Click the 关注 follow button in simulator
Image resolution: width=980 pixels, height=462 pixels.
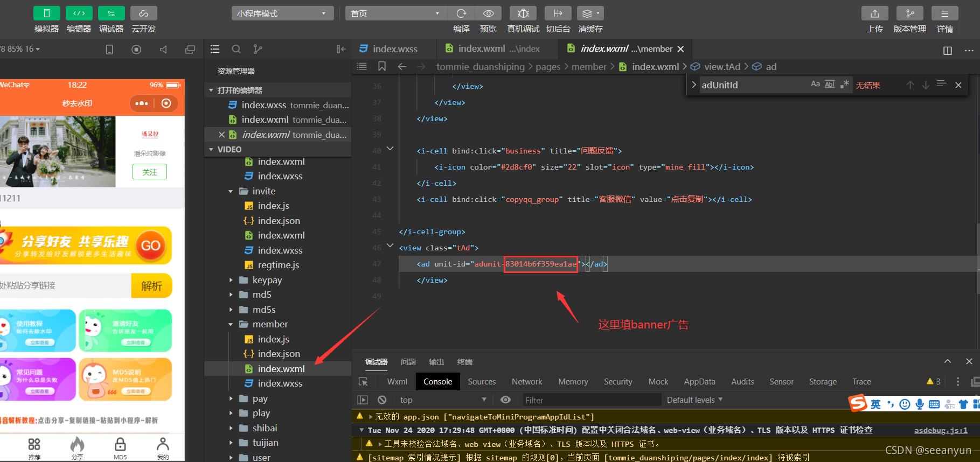[150, 172]
